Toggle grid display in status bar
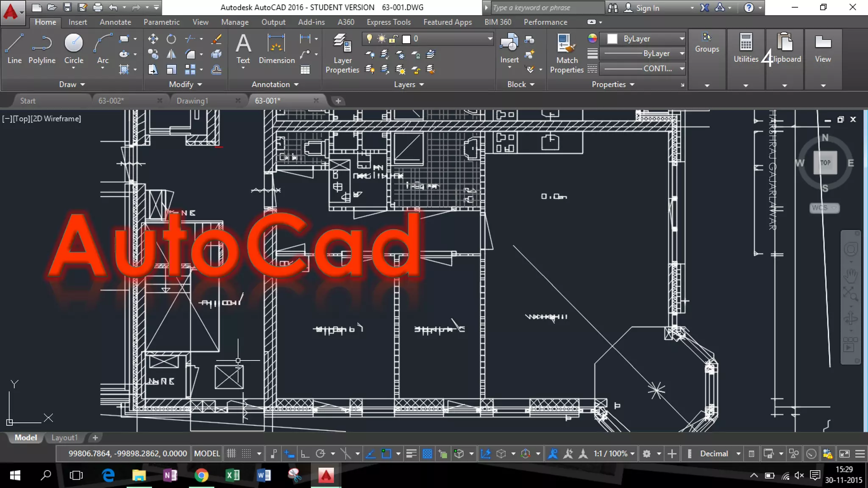Screen dimensions: 868x488 click(x=231, y=454)
